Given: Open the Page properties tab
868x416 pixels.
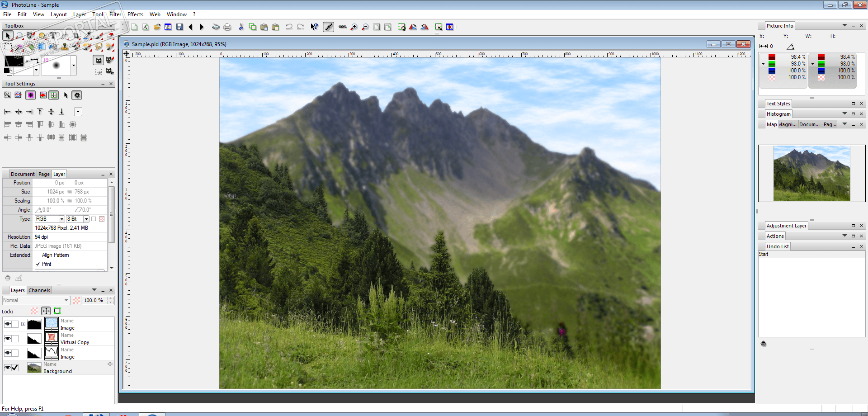Looking at the screenshot, I should coord(44,174).
